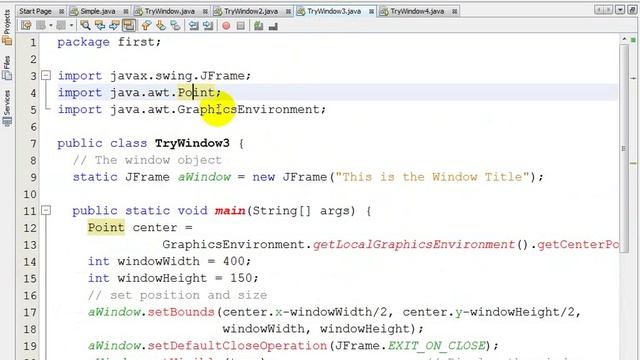
Task: Open the document list dropdown
Action: coord(620,10)
